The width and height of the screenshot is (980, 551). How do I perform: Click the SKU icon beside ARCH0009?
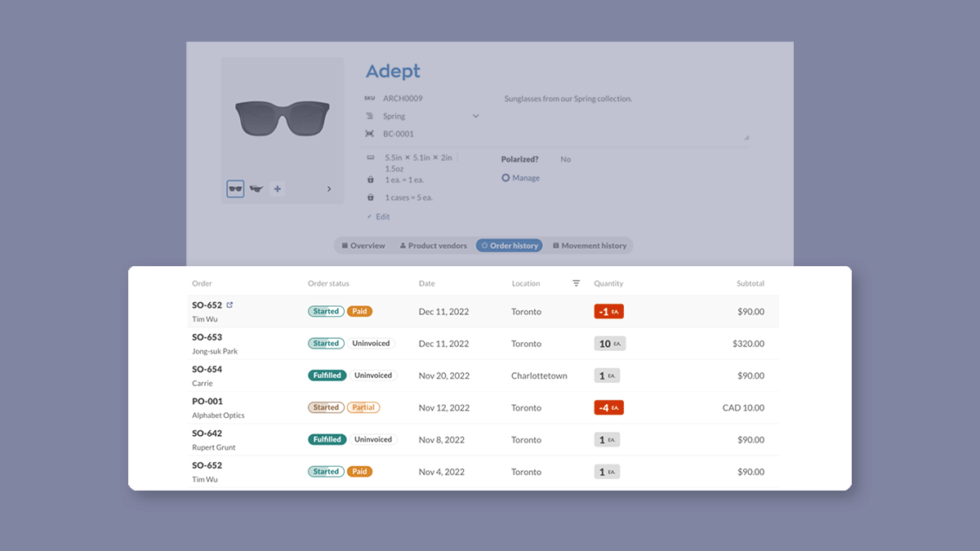pos(369,97)
